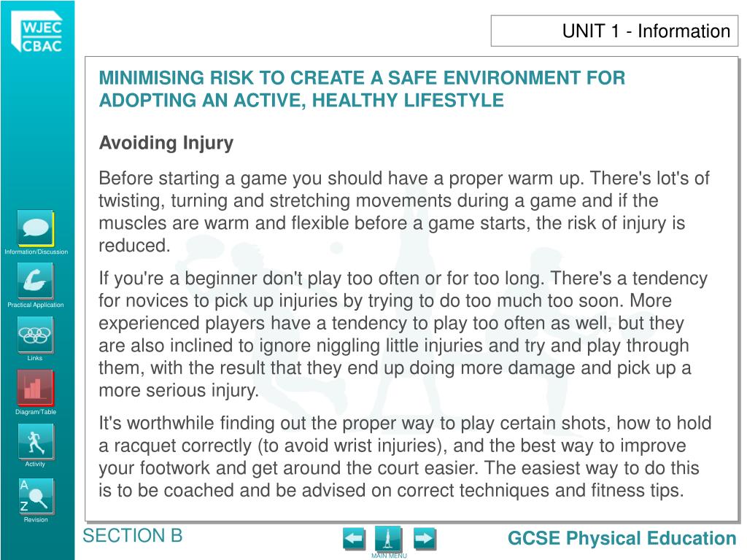Launch the Activity running figure icon

coord(36,441)
